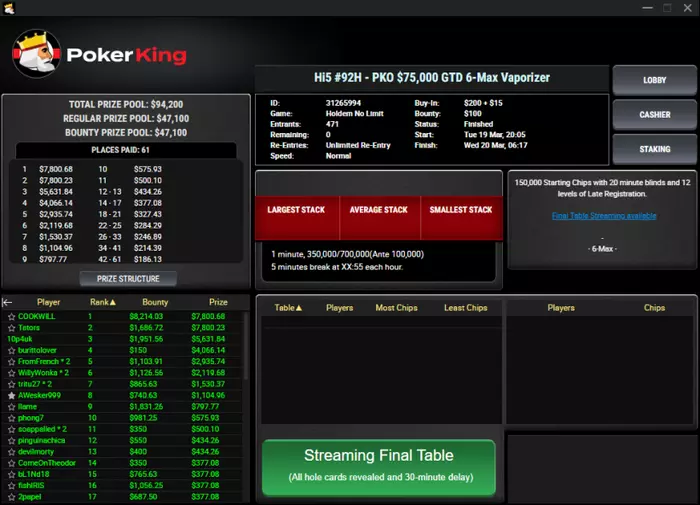The height and width of the screenshot is (505, 700).
Task: Star the player ComeOnTheodor
Action: (12, 463)
